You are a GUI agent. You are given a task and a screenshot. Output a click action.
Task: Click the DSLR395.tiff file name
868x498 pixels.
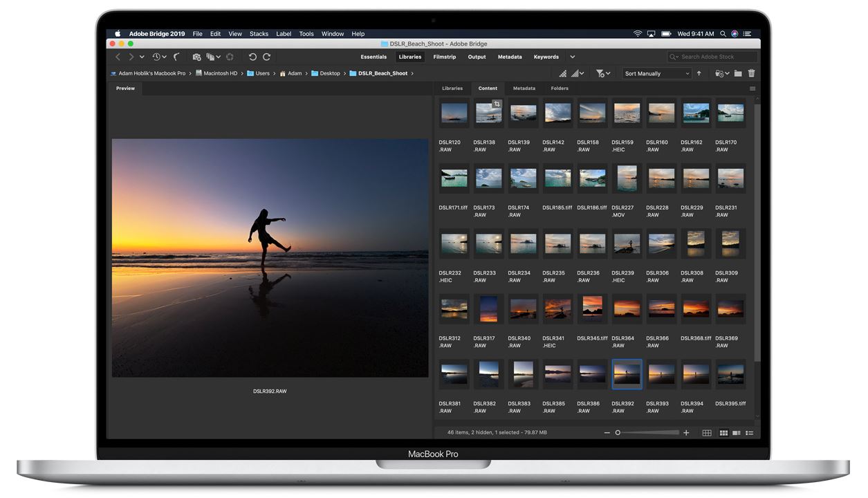pyautogui.click(x=730, y=403)
